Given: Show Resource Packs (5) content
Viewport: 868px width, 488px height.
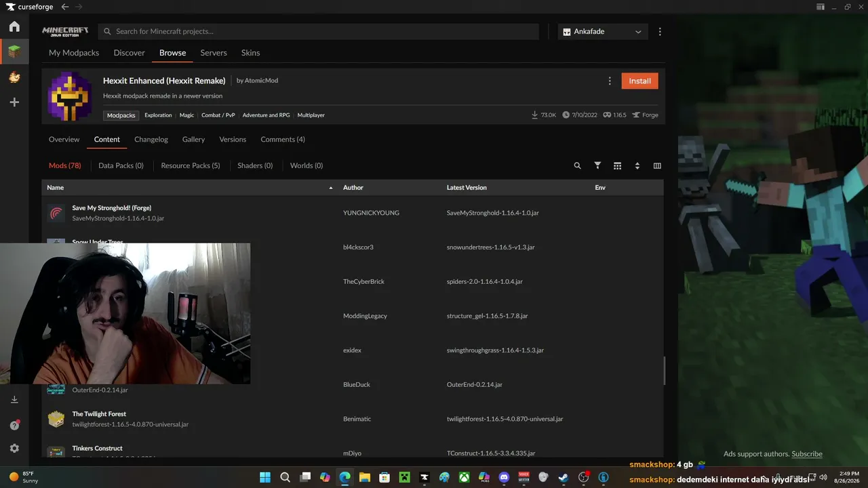Looking at the screenshot, I should click(191, 166).
